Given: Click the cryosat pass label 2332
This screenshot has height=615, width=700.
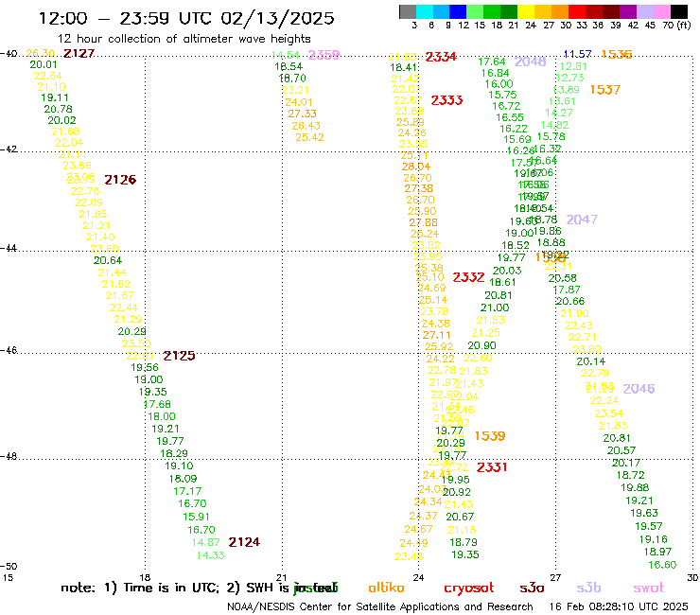Looking at the screenshot, I should coord(469,277).
